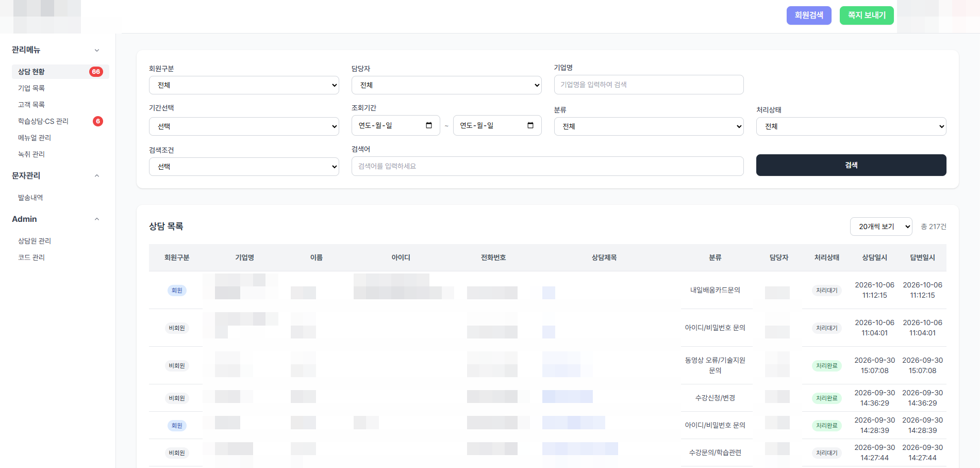This screenshot has width=980, height=468.
Task: Open 메뉴얼 관리 menu item
Action: (x=35, y=138)
